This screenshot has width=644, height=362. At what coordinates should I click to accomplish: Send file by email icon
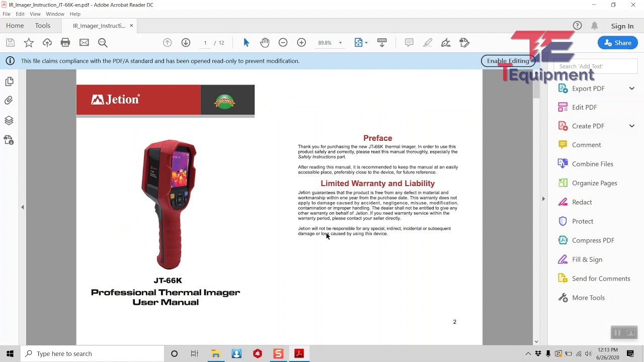click(x=84, y=43)
